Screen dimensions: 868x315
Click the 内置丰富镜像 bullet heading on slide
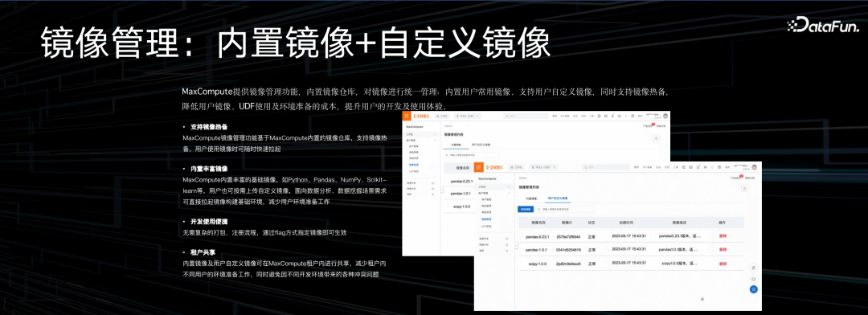[209, 168]
